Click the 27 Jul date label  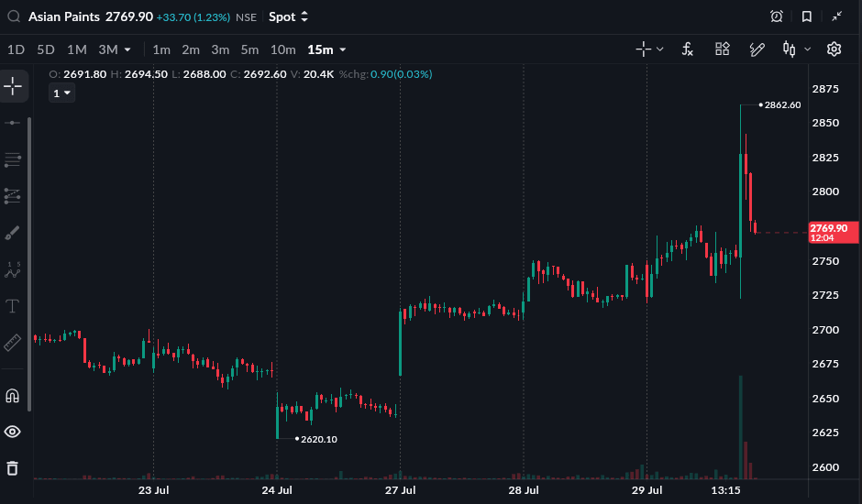click(400, 489)
